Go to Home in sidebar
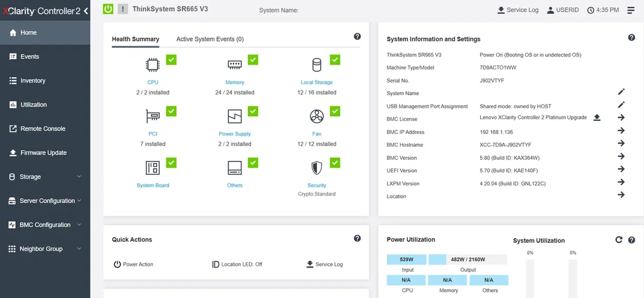 point(45,33)
